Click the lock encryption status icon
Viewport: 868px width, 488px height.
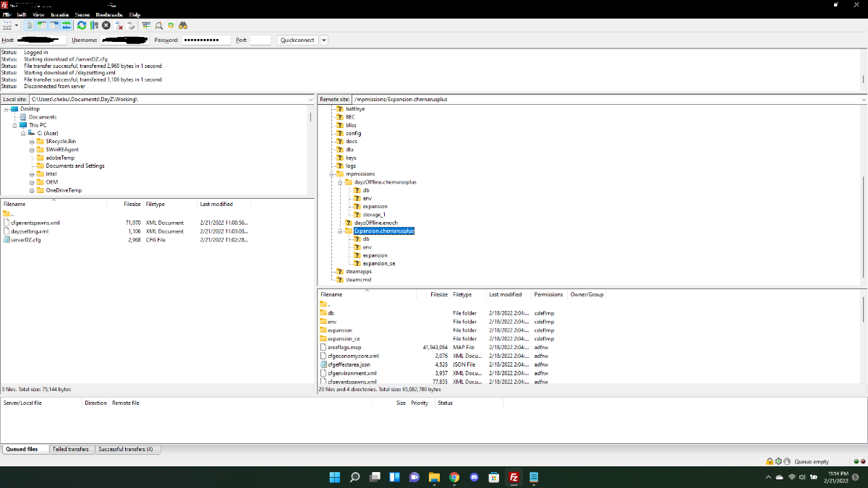pyautogui.click(x=770, y=461)
